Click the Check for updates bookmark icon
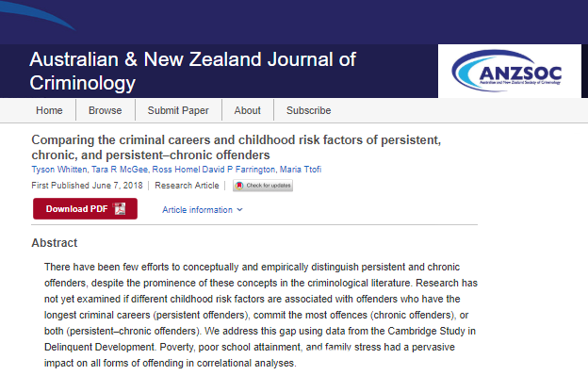588x375 pixels. [239, 186]
